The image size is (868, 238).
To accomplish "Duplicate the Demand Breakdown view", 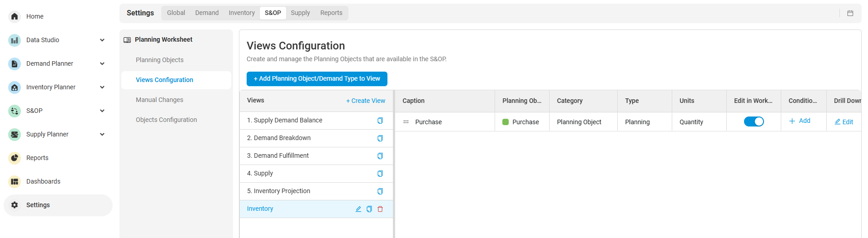I will [380, 138].
